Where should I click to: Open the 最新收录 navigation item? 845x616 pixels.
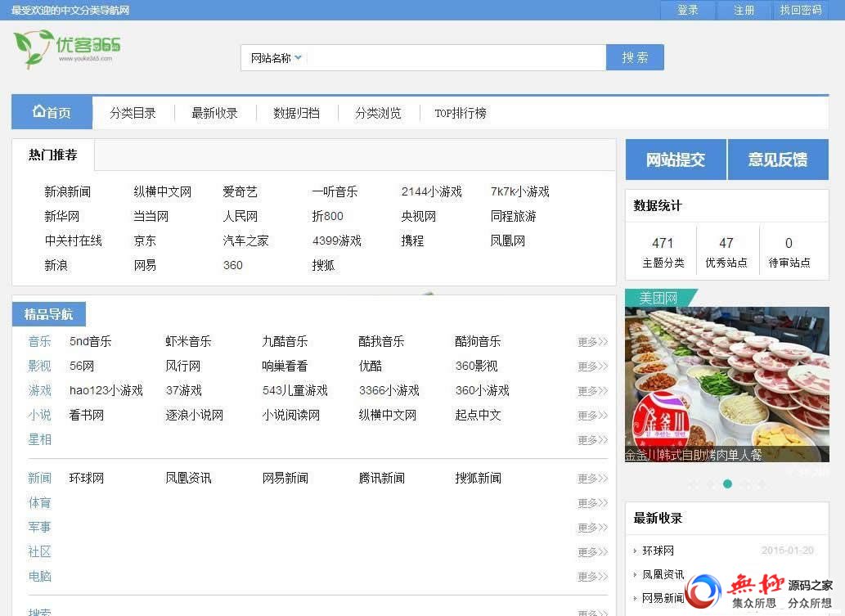click(x=214, y=113)
